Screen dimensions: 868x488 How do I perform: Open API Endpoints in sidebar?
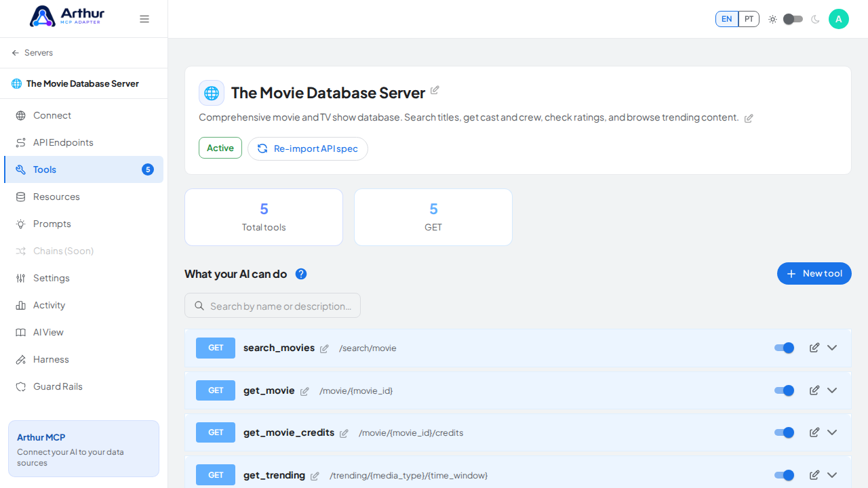point(83,142)
